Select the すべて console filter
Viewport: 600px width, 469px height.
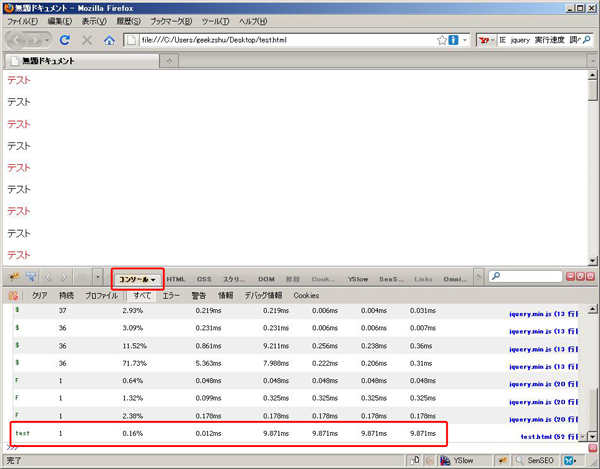point(142,295)
